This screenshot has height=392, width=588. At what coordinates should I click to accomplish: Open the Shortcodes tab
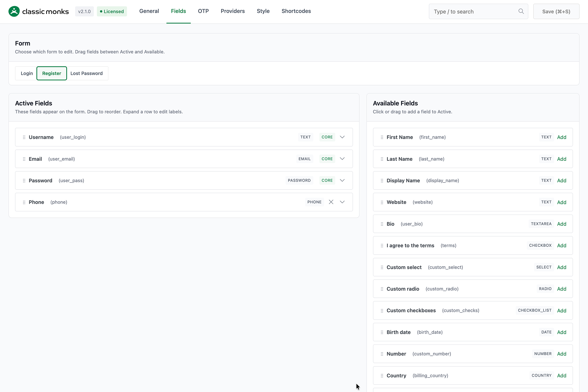click(296, 11)
